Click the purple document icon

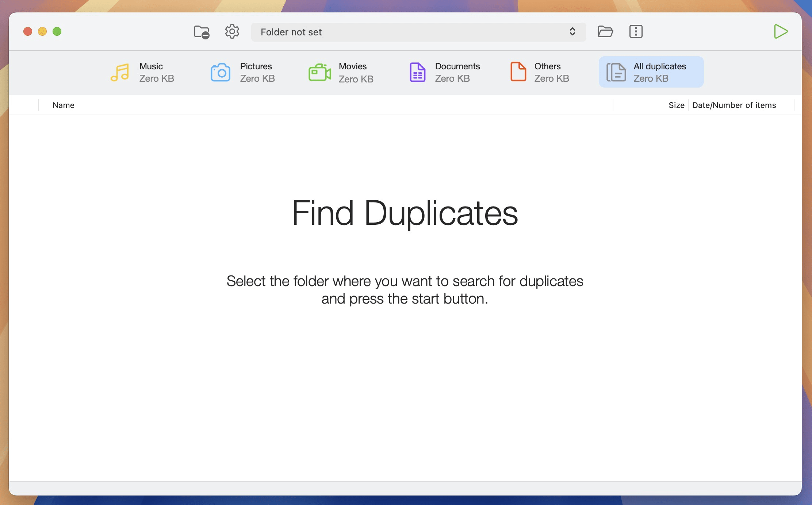[x=417, y=72]
